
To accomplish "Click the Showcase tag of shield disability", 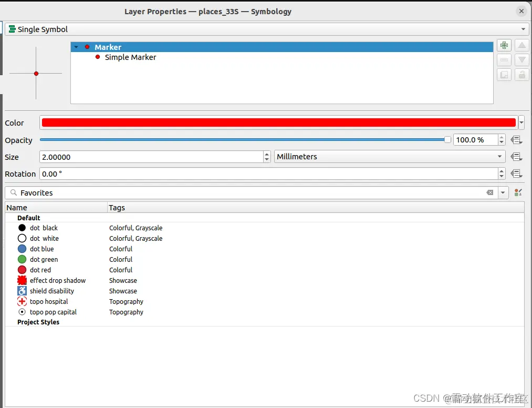I will (x=123, y=291).
